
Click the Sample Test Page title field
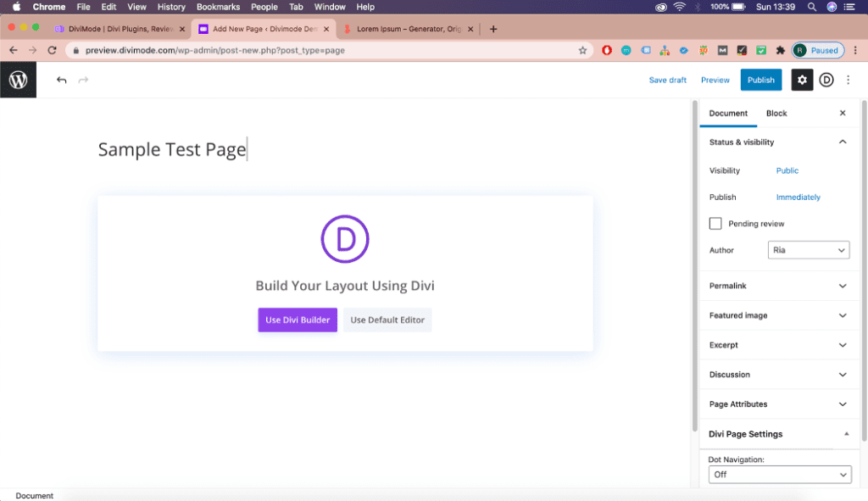(x=172, y=150)
